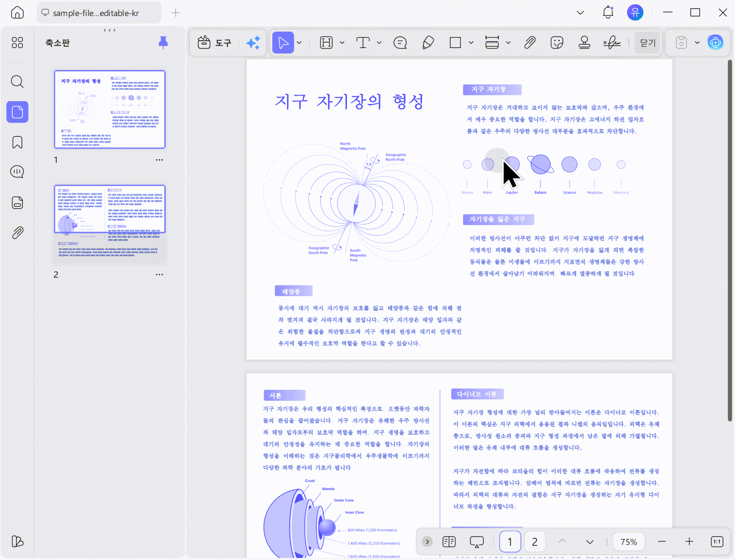Toggle the reading book view mode

(x=449, y=542)
